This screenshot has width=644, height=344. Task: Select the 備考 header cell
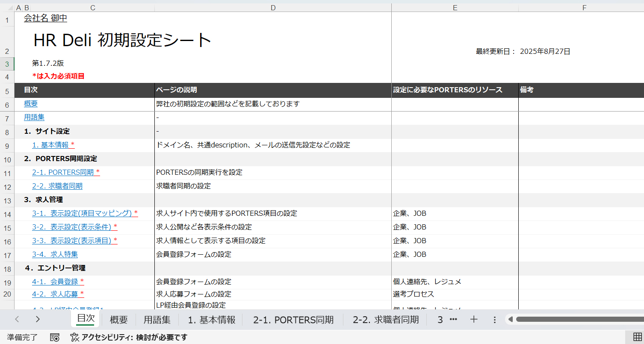tap(582, 90)
